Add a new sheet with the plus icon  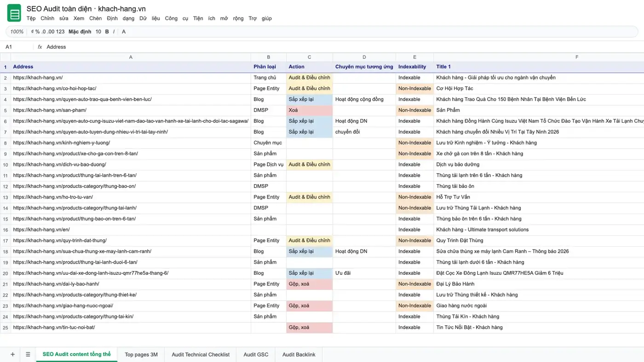pos(12,355)
